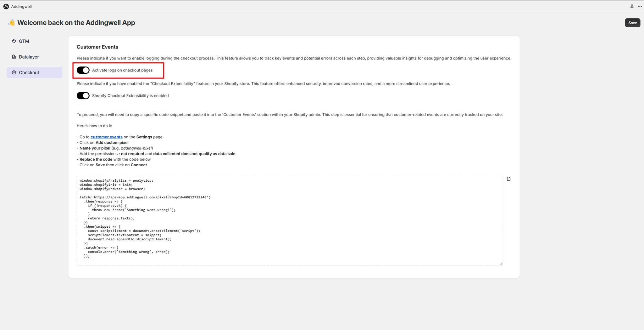Viewport: 644px width, 330px height.
Task: Toggle Shopify Checkout Extensibility switch
Action: coord(83,96)
